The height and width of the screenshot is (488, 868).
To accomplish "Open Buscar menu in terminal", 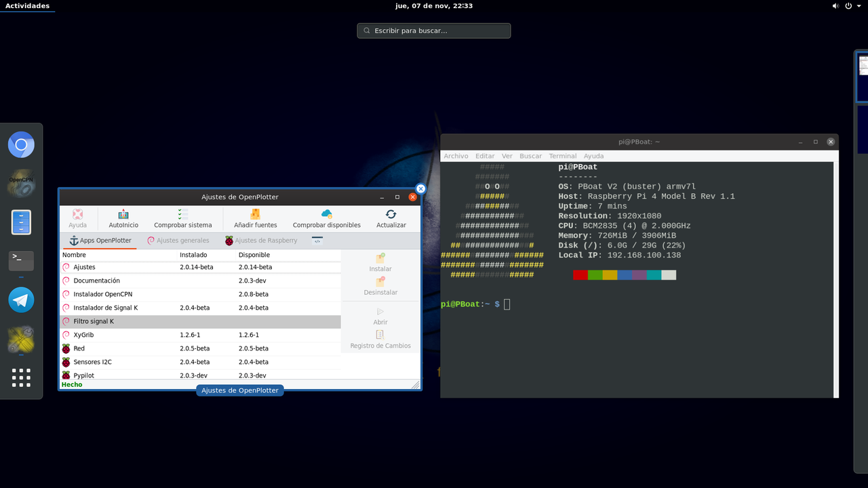I will tap(531, 156).
